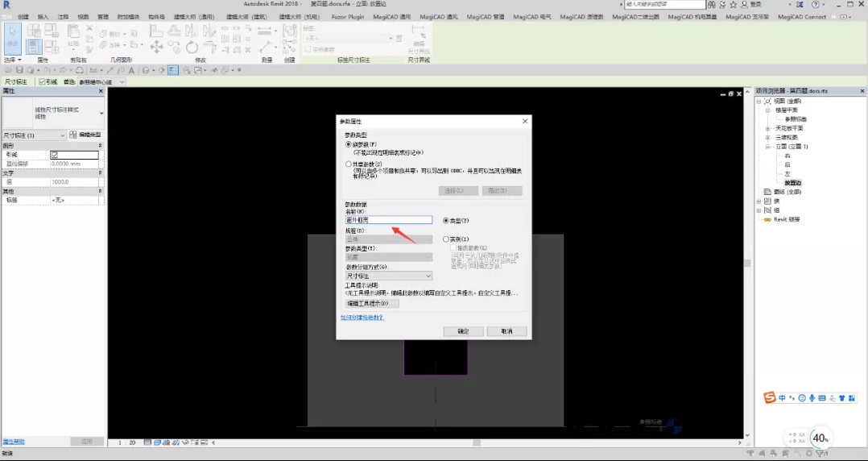Click the star favorites icon in title bar
The width and height of the screenshot is (868, 461).
734,5
